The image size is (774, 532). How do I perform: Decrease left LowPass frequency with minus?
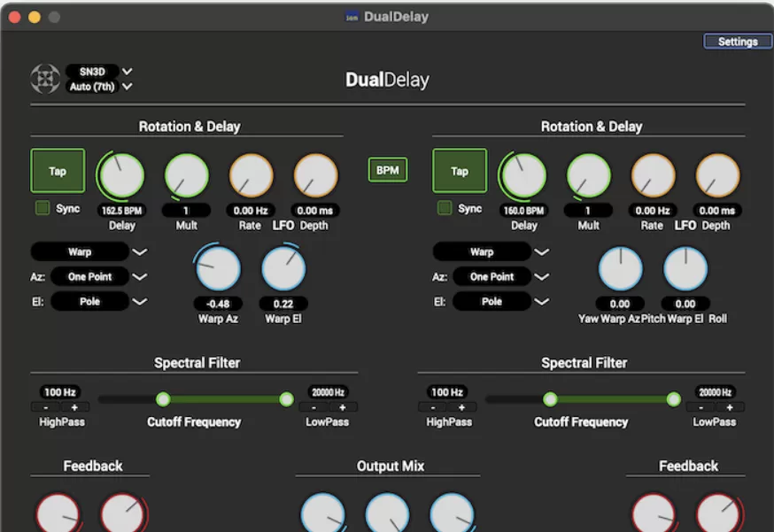314,408
